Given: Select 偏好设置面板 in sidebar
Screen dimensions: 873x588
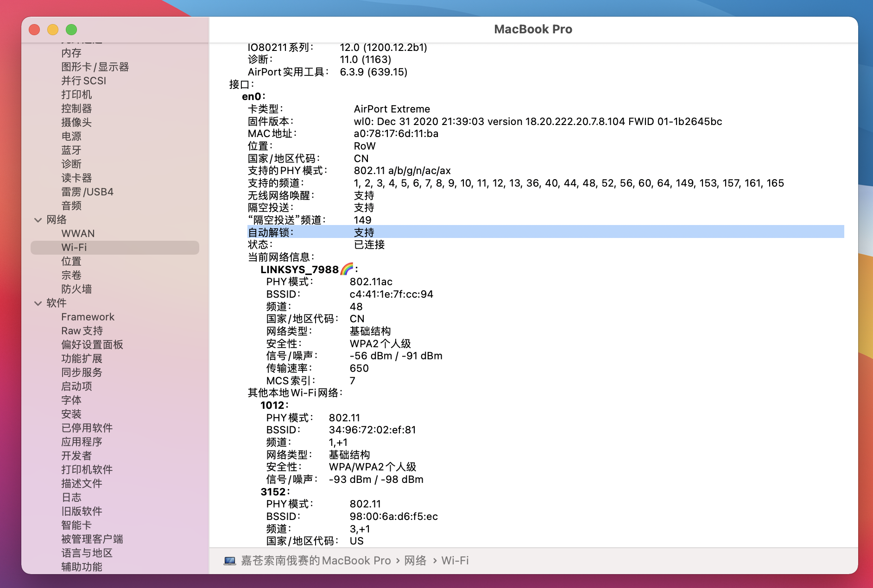Looking at the screenshot, I should click(x=92, y=344).
